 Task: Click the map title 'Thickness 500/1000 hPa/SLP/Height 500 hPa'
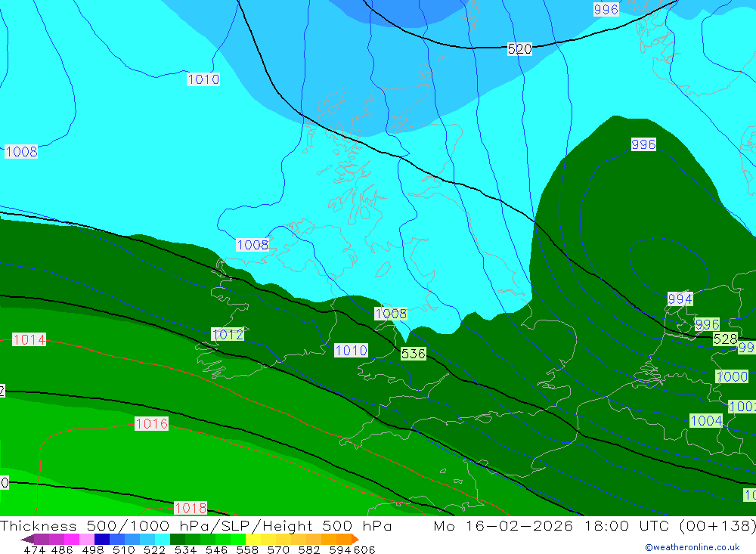click(x=196, y=525)
